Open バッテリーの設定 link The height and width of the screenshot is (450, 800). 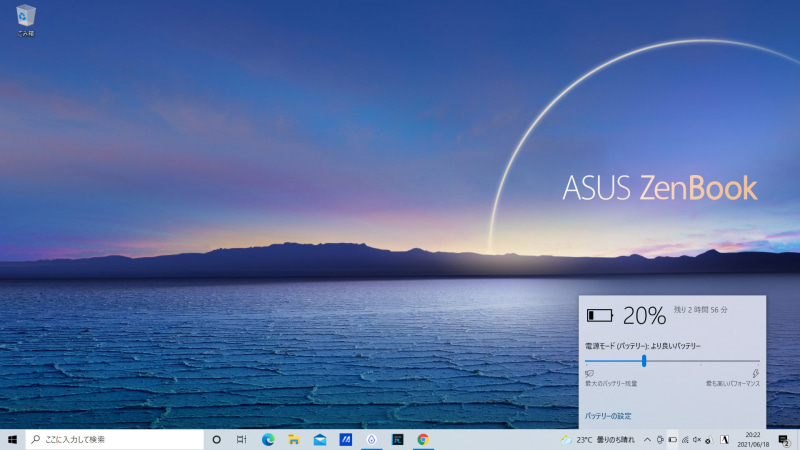pos(608,416)
